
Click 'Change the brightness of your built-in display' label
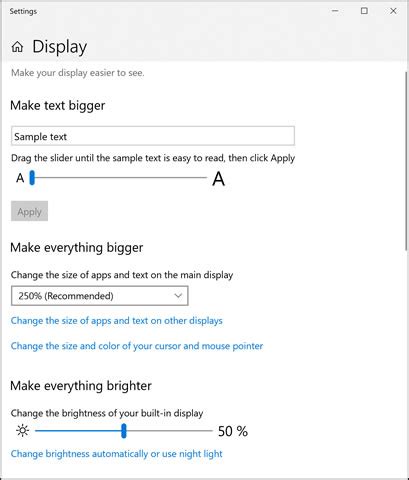[107, 413]
